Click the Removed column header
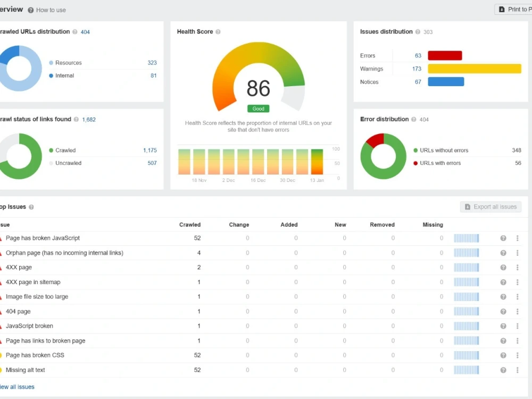This screenshot has width=532, height=399. [x=382, y=225]
